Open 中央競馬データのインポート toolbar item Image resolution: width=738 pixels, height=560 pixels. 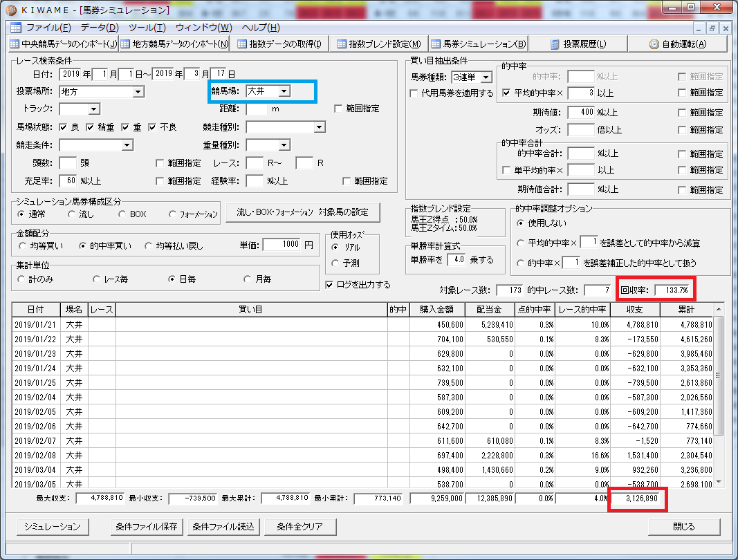pos(64,44)
